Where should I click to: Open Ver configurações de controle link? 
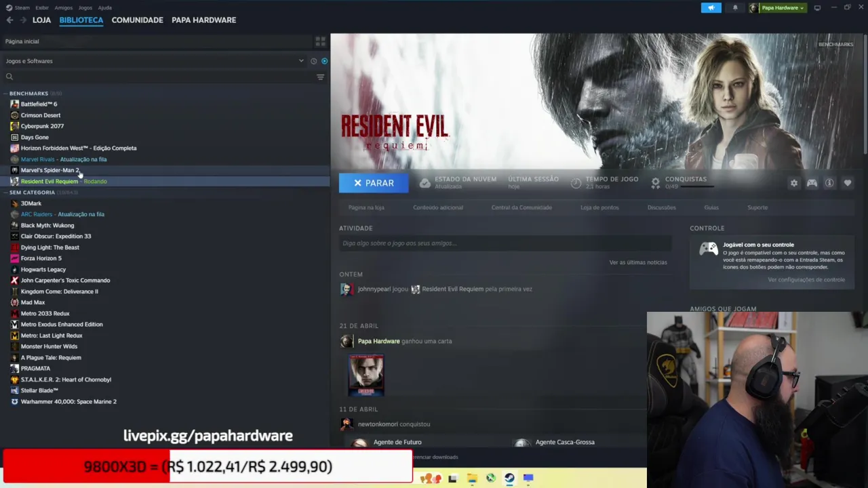806,280
